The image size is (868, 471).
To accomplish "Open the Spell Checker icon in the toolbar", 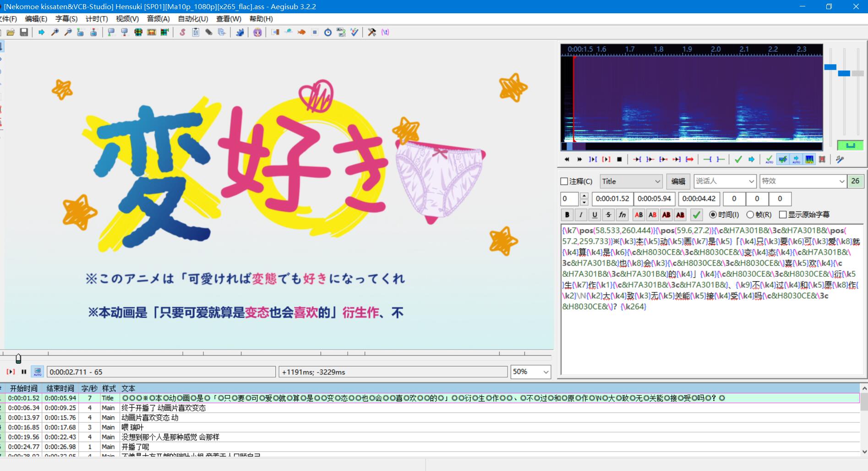I will point(355,32).
